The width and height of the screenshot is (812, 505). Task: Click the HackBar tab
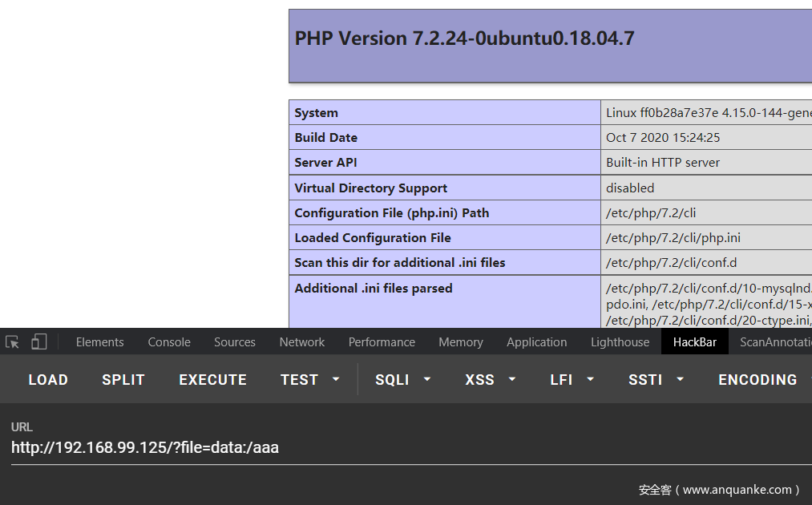(x=695, y=342)
